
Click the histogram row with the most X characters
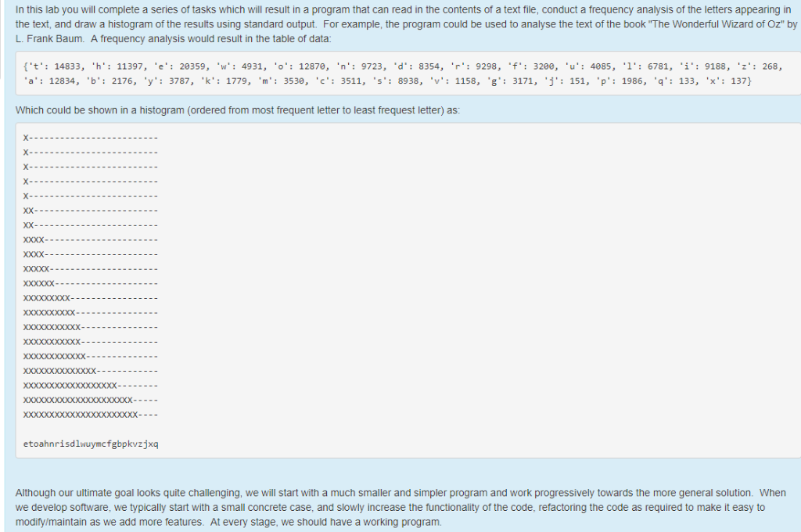(91, 415)
